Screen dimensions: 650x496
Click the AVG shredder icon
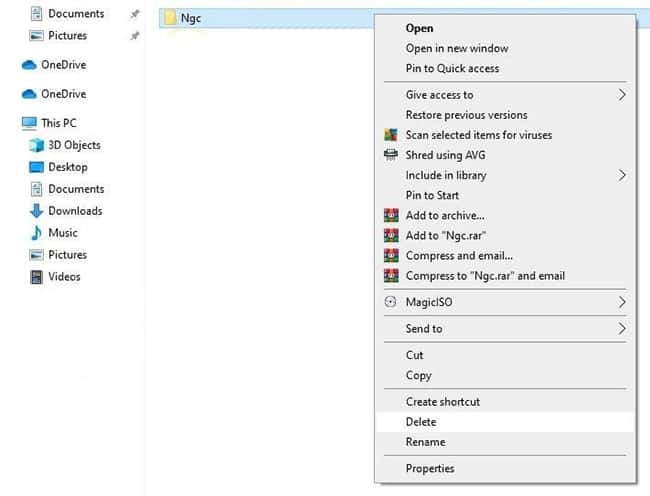[391, 155]
